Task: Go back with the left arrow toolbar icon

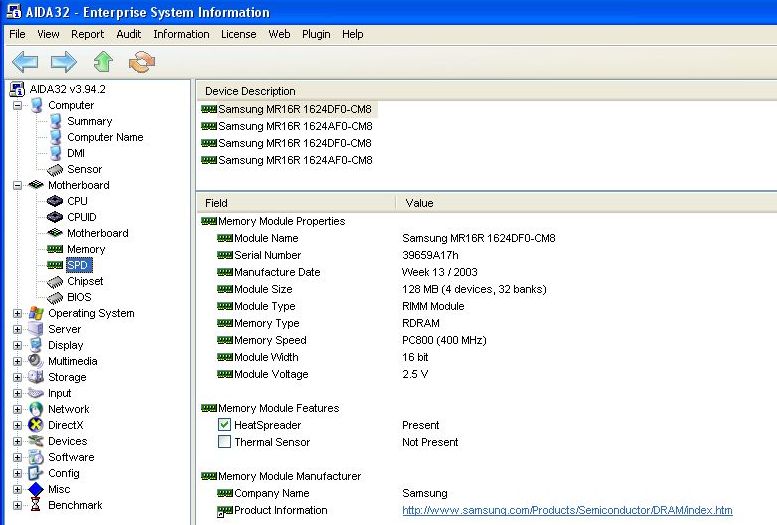Action: 25,62
